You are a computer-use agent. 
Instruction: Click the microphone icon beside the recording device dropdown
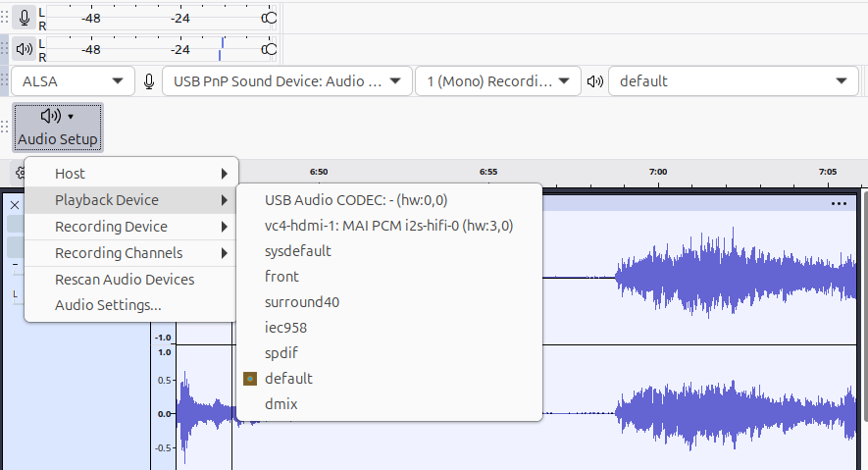[x=149, y=81]
